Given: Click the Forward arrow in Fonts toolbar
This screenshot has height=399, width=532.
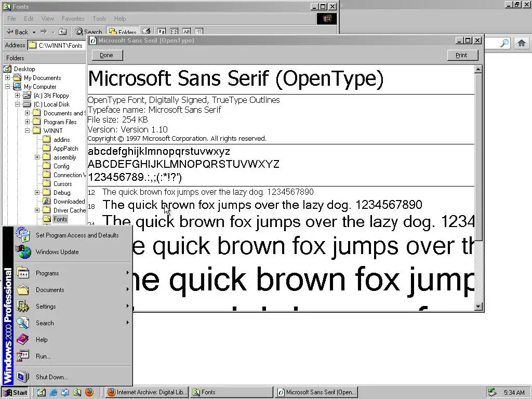Looking at the screenshot, I should pyautogui.click(x=44, y=32).
